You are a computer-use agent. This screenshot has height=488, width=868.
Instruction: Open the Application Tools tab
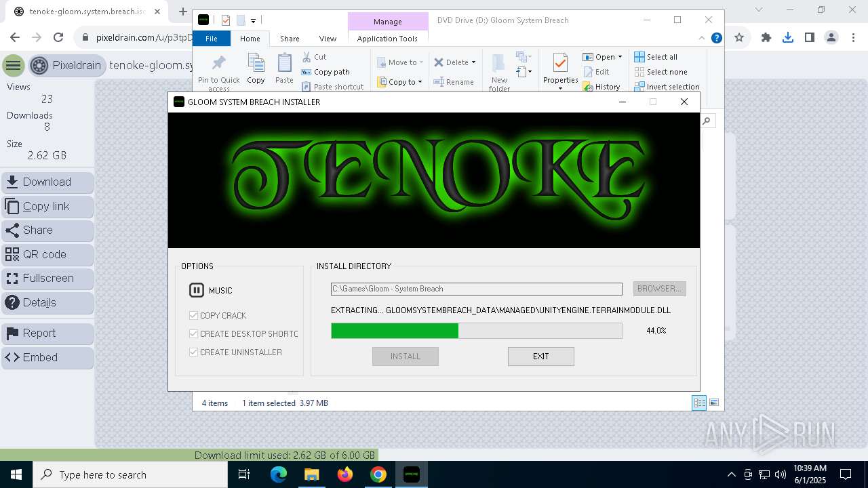pos(387,39)
